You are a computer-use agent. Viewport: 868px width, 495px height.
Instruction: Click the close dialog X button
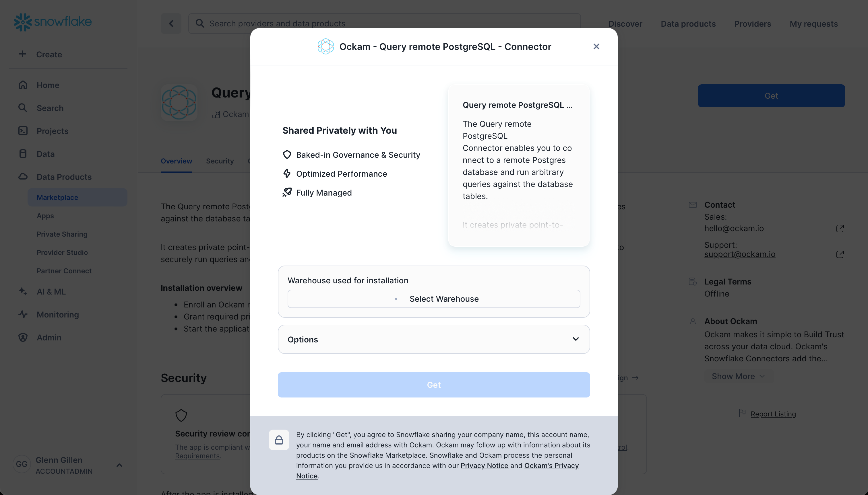pos(596,46)
